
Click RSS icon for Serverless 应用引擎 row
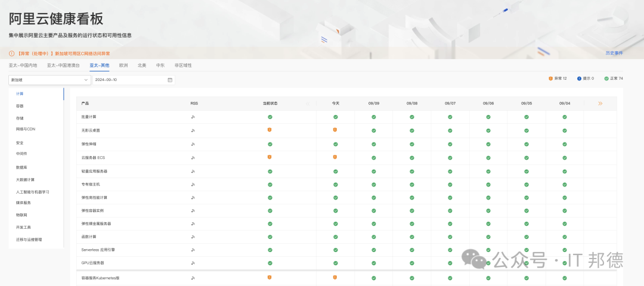point(193,250)
